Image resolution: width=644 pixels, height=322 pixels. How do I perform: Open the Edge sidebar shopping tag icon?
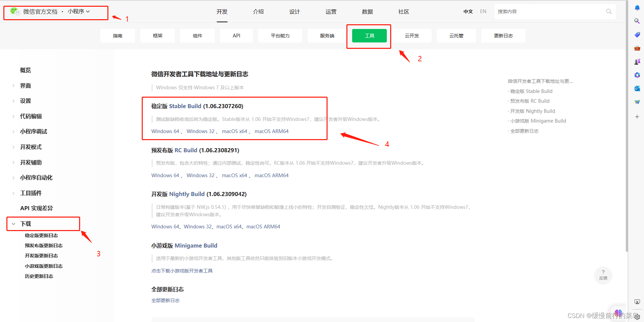[x=637, y=35]
